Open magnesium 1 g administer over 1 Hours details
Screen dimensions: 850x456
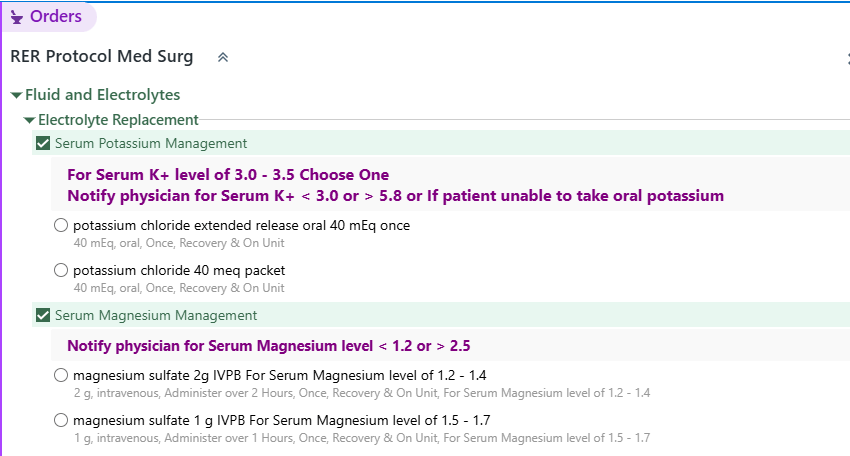(x=362, y=438)
